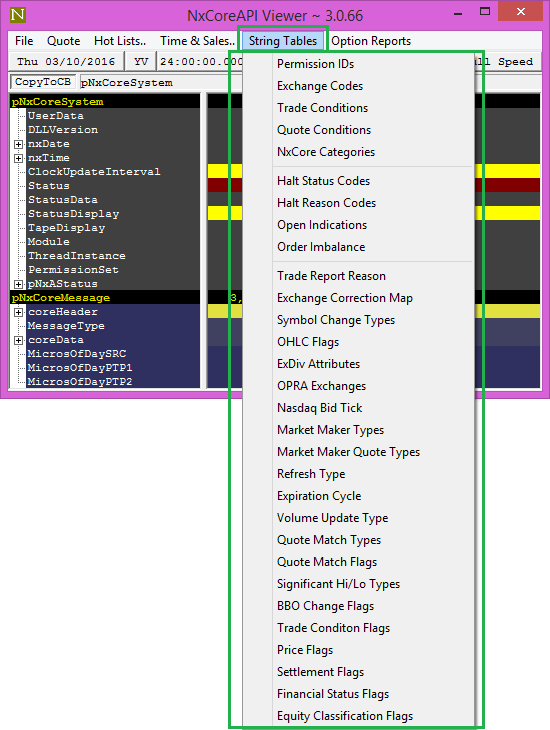Select Market Maker Quote Types
Viewport: 550px width, 730px height.
[x=348, y=452]
